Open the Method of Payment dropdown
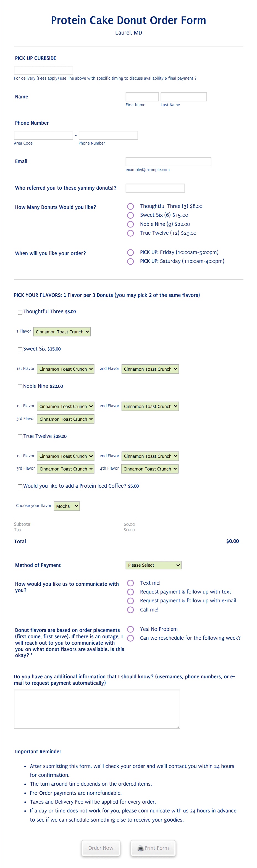The height and width of the screenshot is (868, 257). 153,565
